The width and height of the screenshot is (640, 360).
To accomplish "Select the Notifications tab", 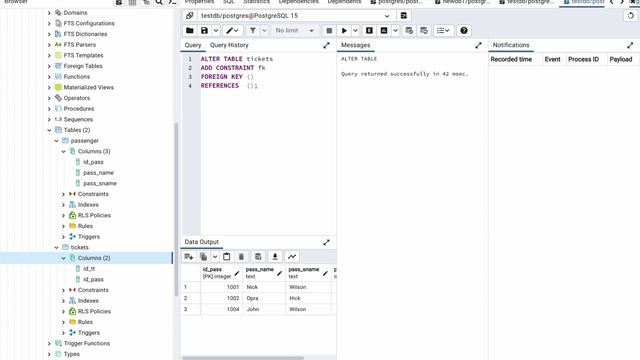I will tap(511, 45).
